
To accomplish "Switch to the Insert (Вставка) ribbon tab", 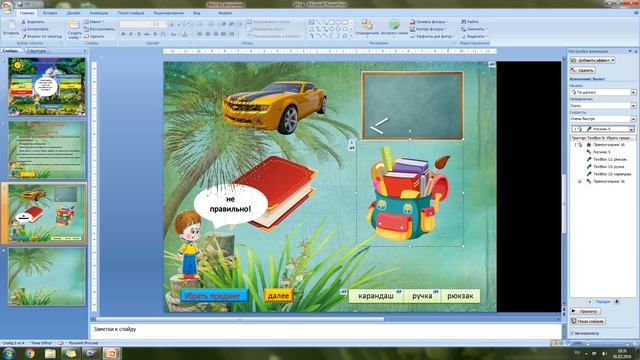I will 50,13.
